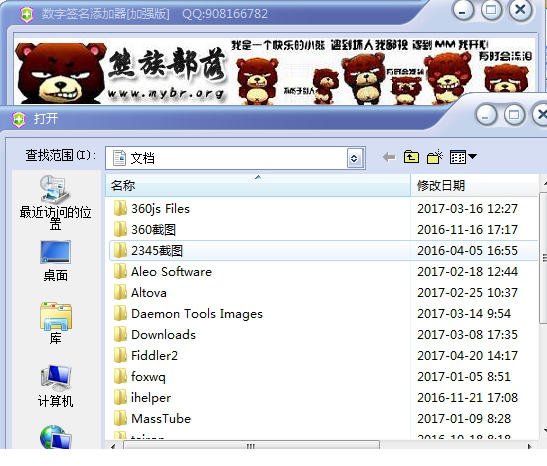Sort by the 修改日期 column header
The width and height of the screenshot is (547, 466).
474,185
